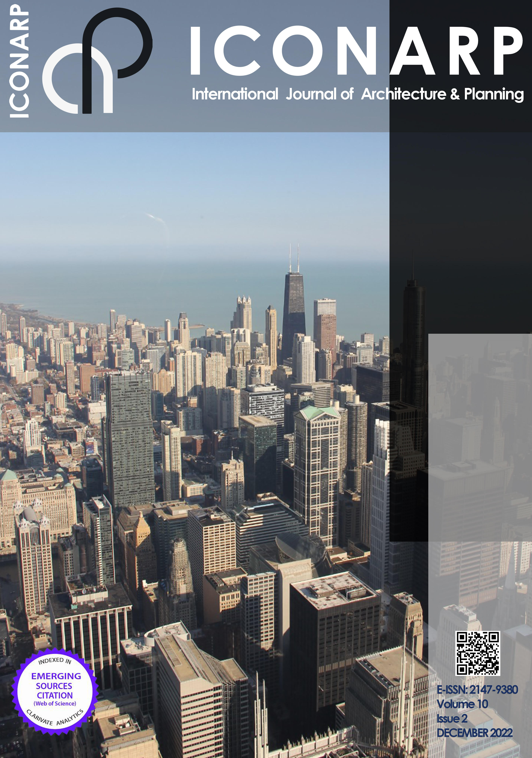The height and width of the screenshot is (758, 532).
Task: Click 'INDEXED IN' text on badge
Action: pyautogui.click(x=55, y=661)
